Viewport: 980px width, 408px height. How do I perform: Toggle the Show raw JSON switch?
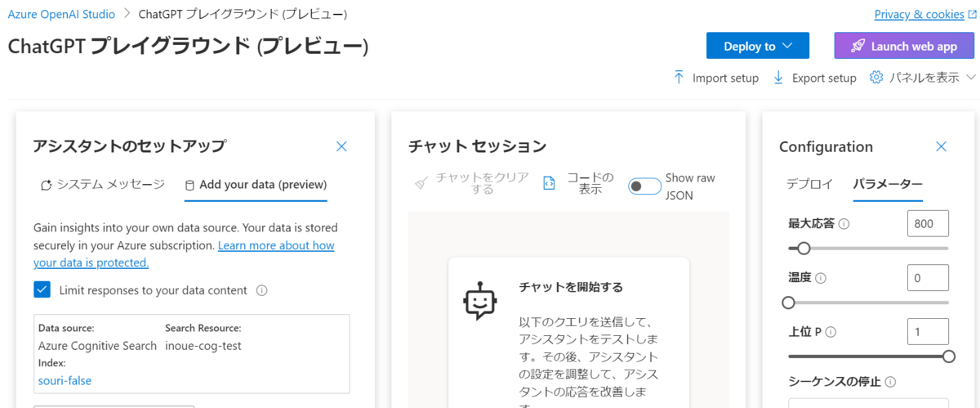[644, 186]
